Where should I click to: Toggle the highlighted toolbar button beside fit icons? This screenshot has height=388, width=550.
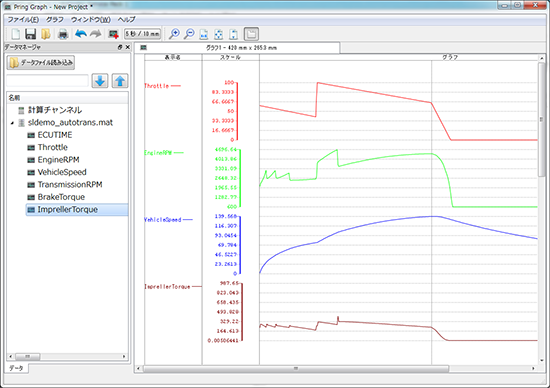(251, 34)
